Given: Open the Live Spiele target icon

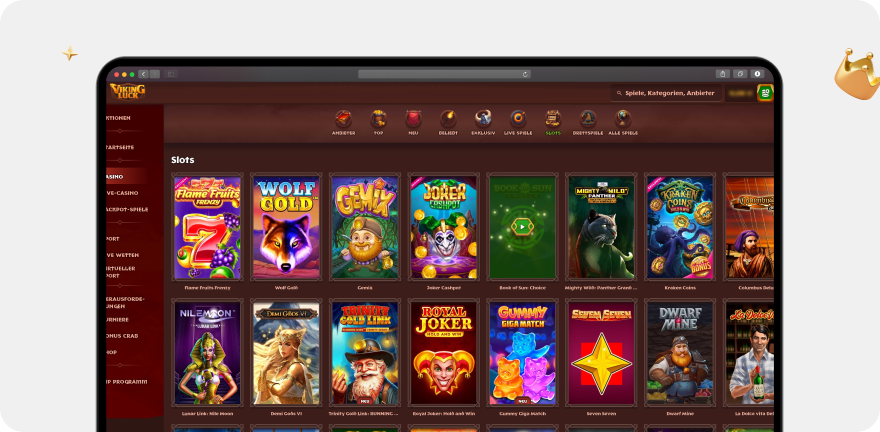Looking at the screenshot, I should tap(518, 120).
